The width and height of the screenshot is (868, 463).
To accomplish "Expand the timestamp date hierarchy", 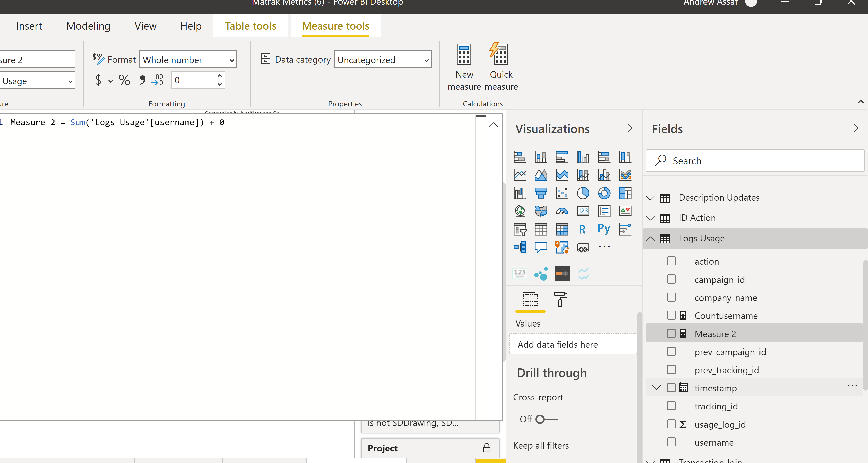I will (x=656, y=388).
